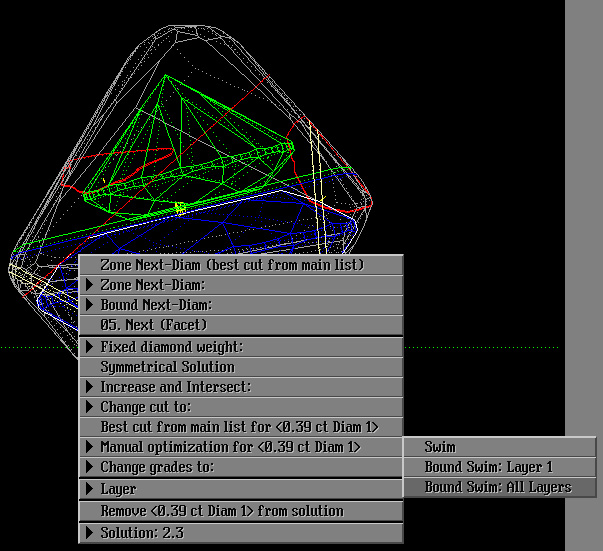The height and width of the screenshot is (551, 603).
Task: Choose 05. Next (Facet) menu entry
Action: [x=240, y=325]
